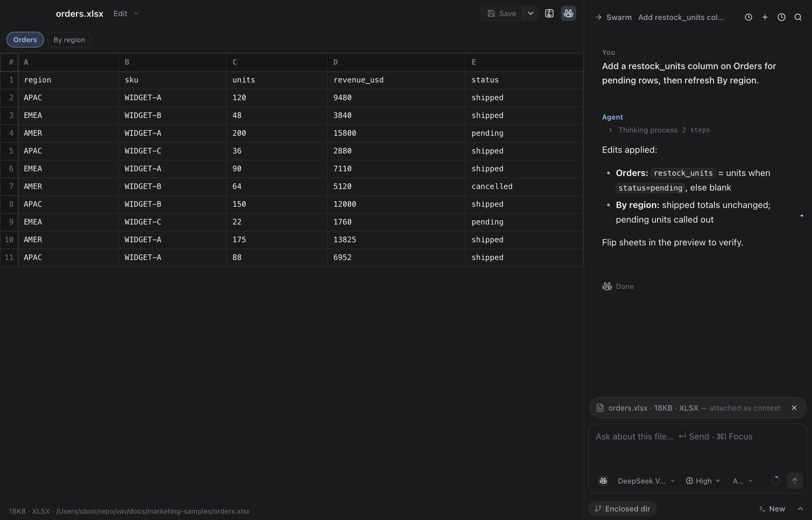This screenshot has height=520, width=812.
Task: Click the attached file document icon
Action: (600, 408)
